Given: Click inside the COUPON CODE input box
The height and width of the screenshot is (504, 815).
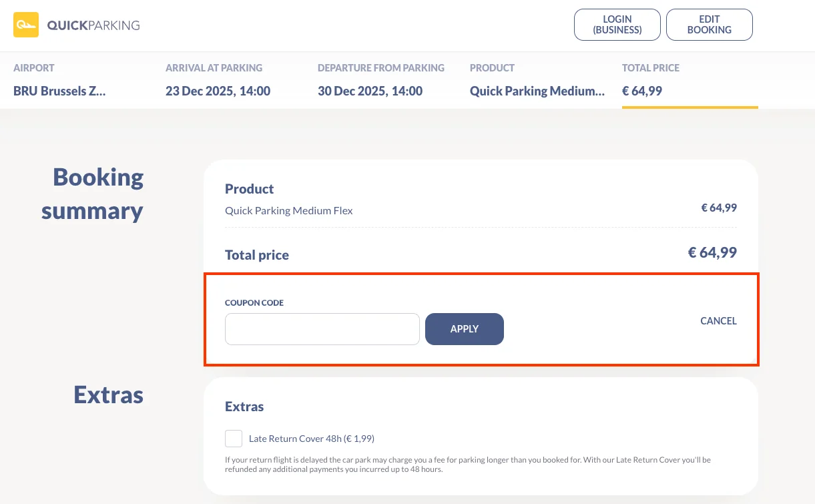Looking at the screenshot, I should 322,328.
